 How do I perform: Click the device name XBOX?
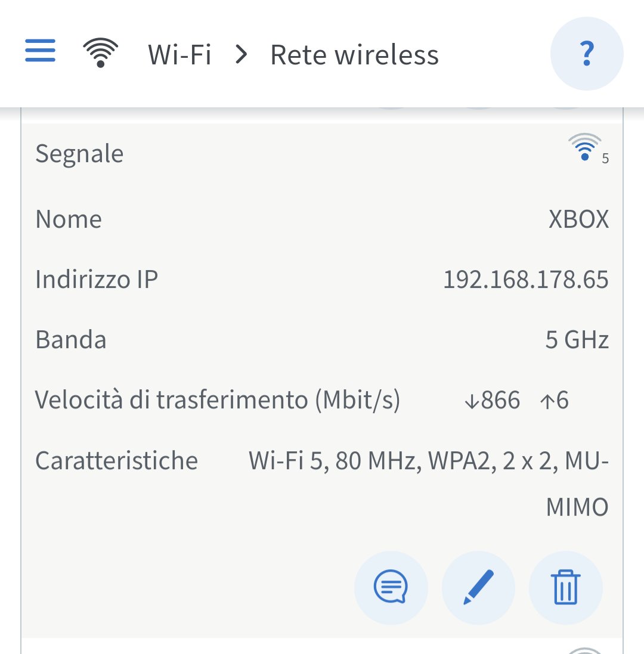[x=578, y=219]
